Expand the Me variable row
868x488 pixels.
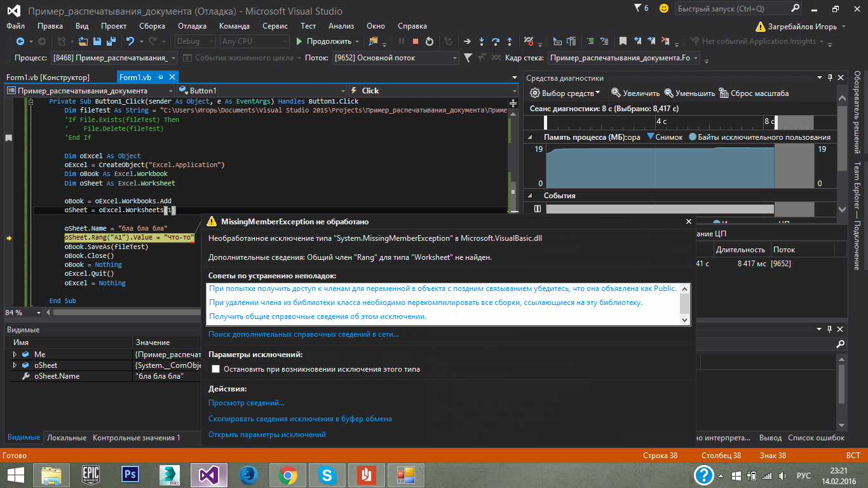pos(15,354)
